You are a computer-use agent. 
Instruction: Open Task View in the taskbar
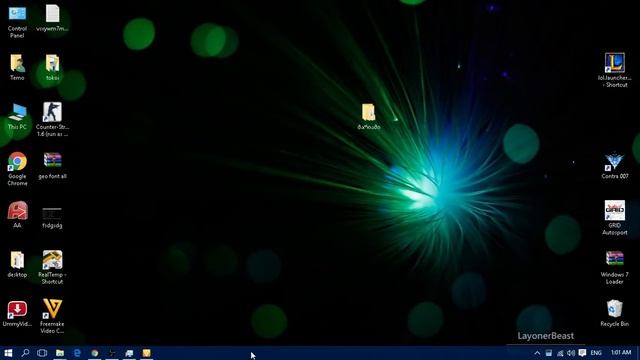[x=42, y=353]
